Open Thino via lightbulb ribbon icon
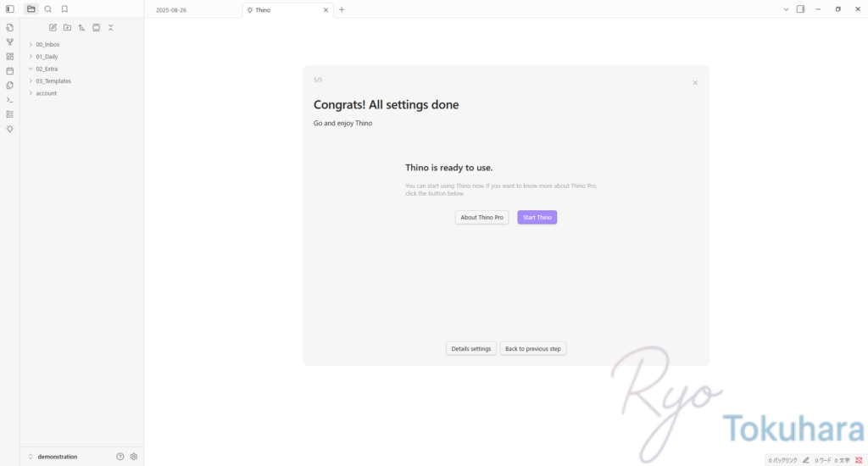Viewport: 868px width, 466px height. click(x=10, y=129)
